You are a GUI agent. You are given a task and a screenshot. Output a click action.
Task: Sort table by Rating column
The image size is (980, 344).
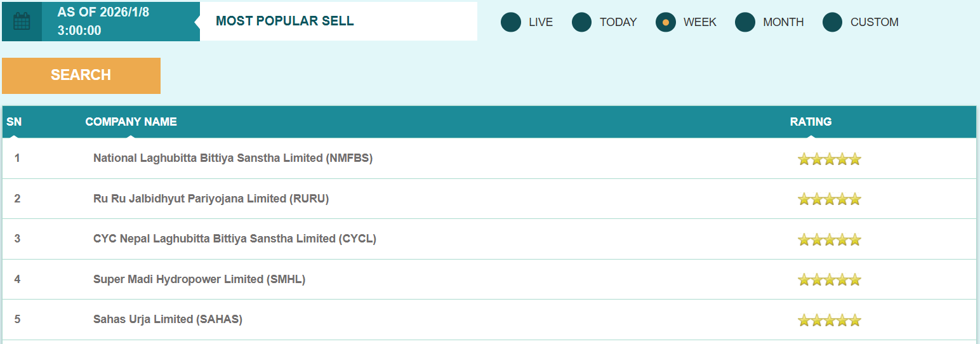tap(811, 122)
